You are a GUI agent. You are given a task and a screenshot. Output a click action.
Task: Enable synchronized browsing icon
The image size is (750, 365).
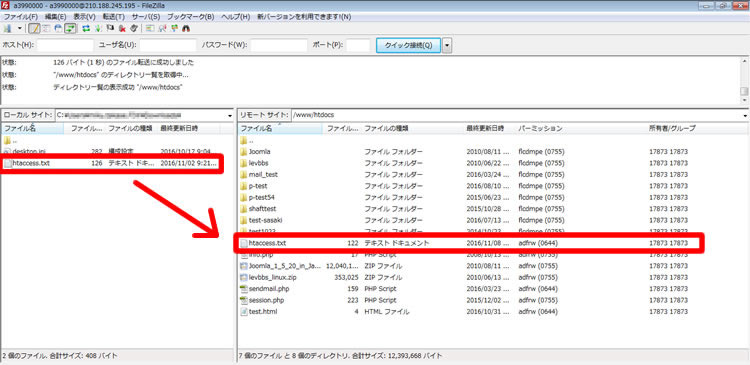click(174, 29)
